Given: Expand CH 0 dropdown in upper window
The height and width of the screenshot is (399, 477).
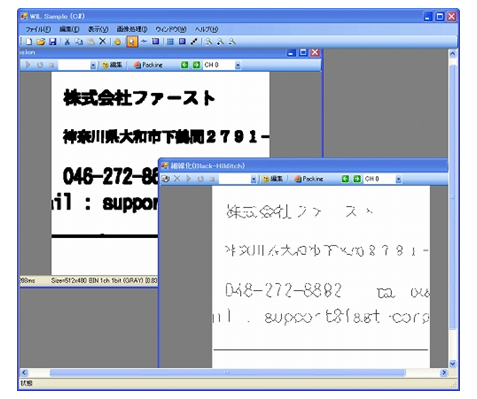Looking at the screenshot, I should tap(238, 65).
